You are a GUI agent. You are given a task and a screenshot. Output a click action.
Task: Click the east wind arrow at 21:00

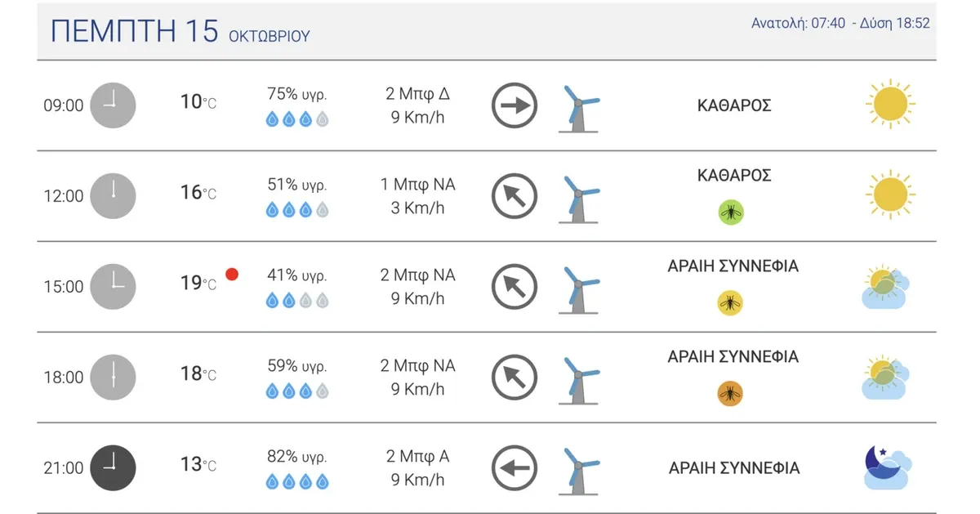coord(514,468)
